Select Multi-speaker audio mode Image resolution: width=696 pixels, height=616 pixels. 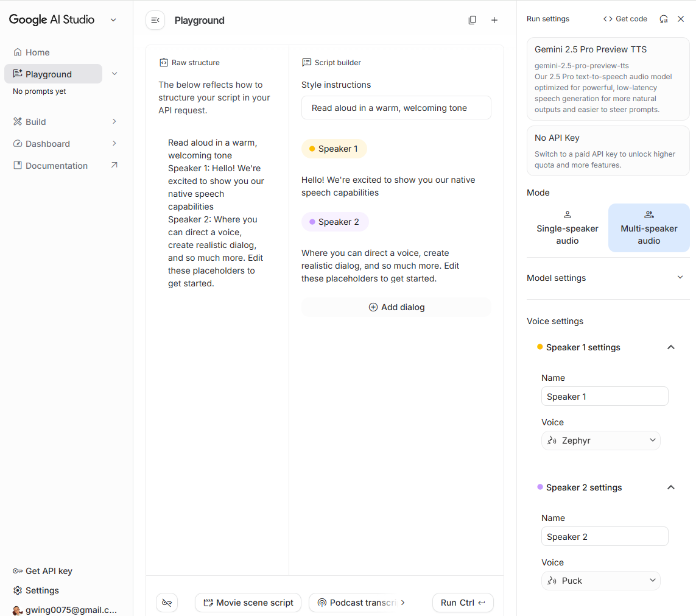coord(649,228)
